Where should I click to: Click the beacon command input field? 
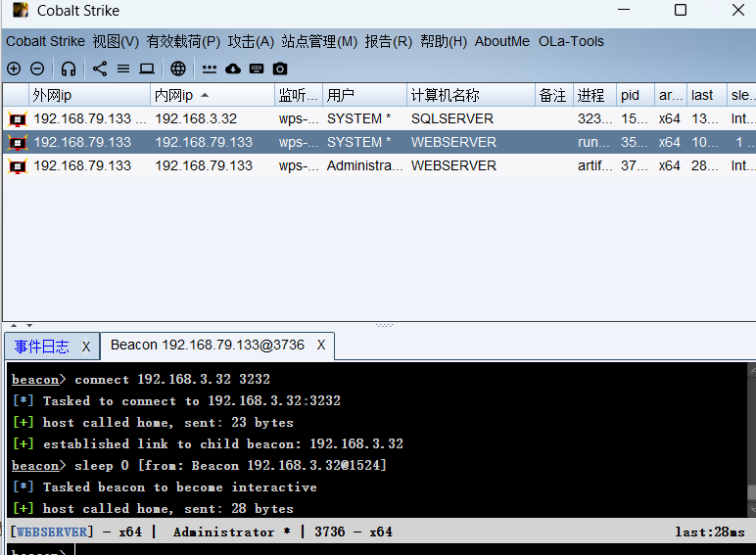coord(414,550)
